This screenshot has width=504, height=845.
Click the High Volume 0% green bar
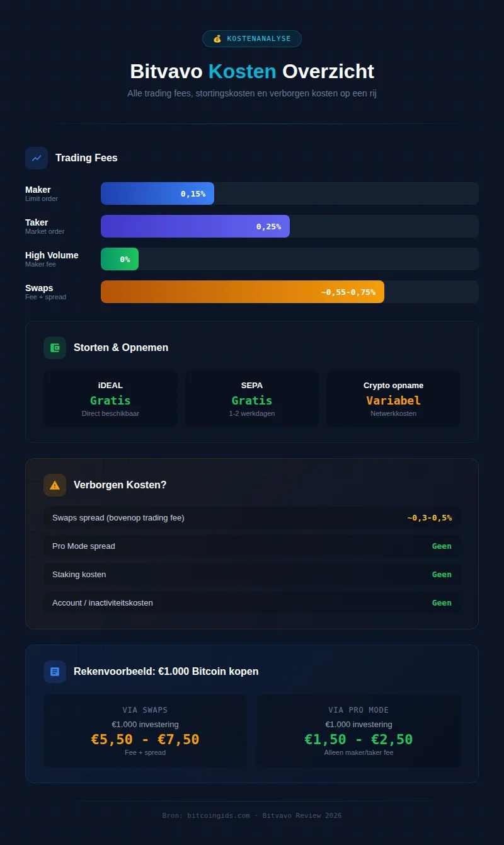(120, 259)
